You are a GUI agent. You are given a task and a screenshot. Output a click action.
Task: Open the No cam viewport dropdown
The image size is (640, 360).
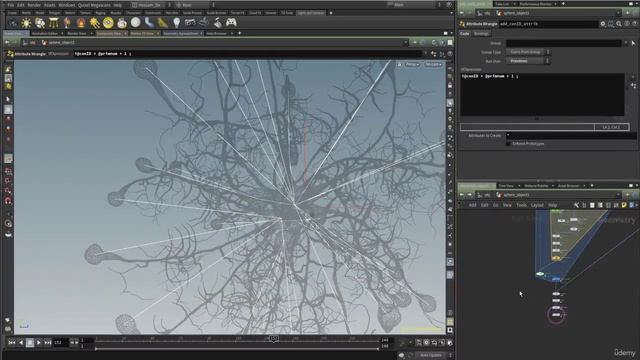[433, 64]
